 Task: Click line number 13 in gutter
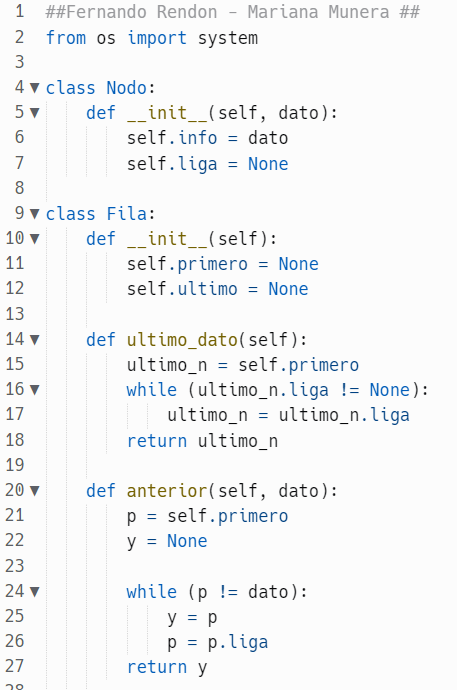tap(15, 314)
